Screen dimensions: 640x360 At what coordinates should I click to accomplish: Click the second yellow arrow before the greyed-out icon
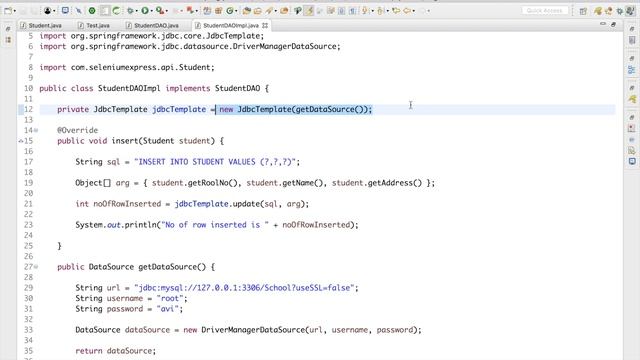(x=407, y=11)
